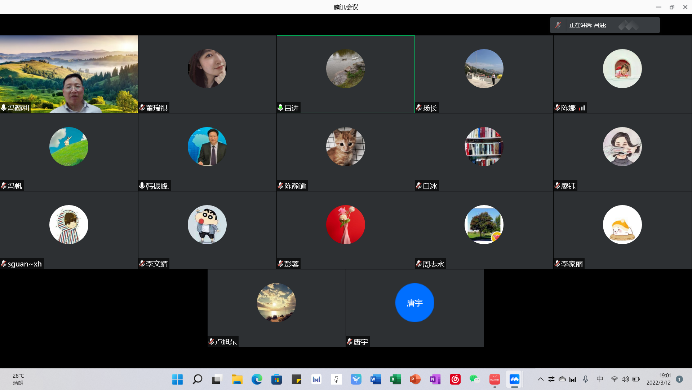The image size is (692, 390).
Task: Select the participant tile with live video
Action: 69,74
